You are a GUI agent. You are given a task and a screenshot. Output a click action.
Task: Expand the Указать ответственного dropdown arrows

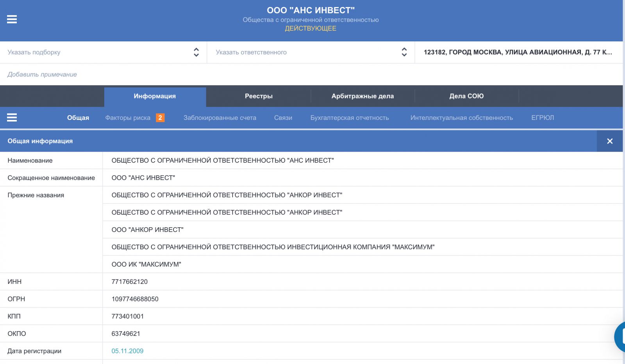404,52
